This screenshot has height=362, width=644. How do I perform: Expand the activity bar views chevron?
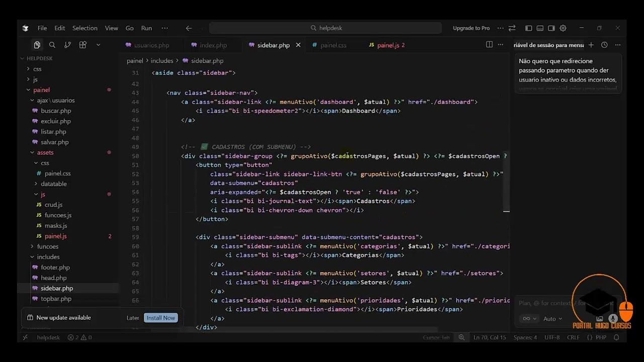(98, 45)
